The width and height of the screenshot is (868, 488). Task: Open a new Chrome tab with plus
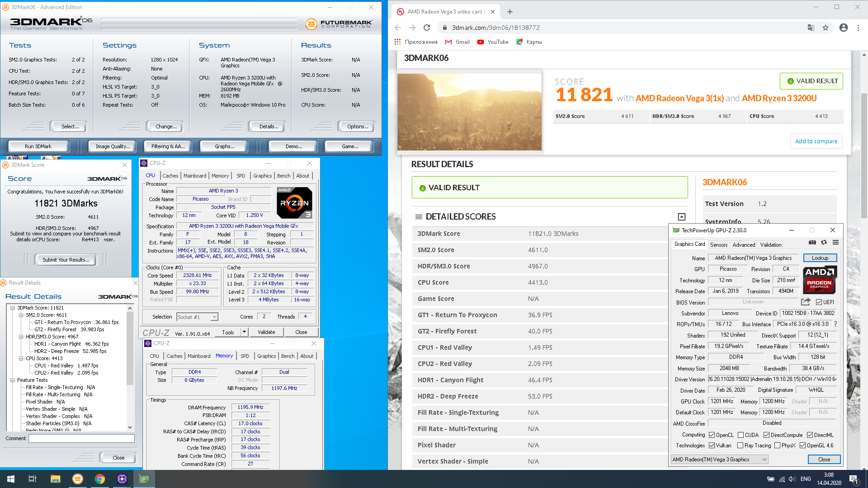point(509,12)
